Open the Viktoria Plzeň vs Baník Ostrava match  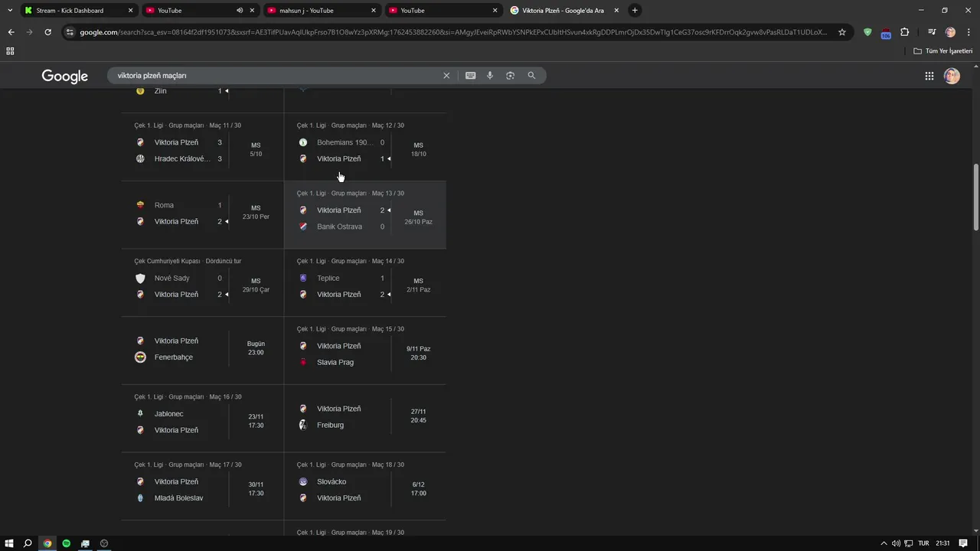click(365, 214)
